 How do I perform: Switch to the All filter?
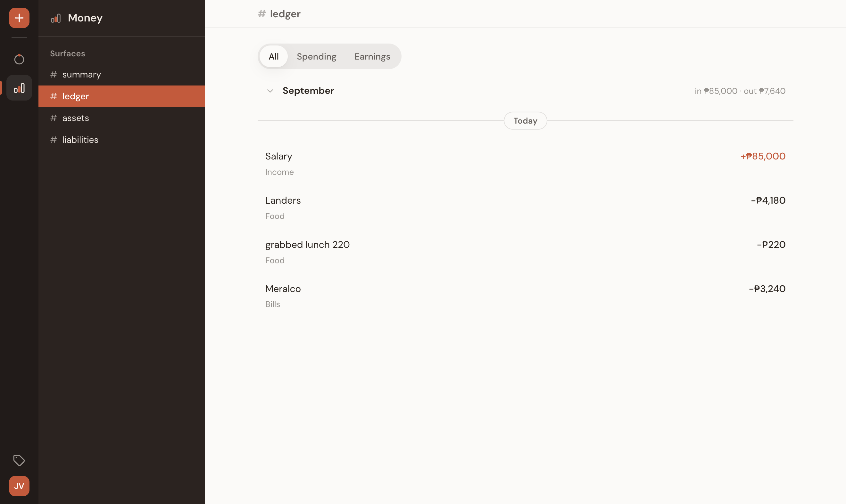(274, 56)
